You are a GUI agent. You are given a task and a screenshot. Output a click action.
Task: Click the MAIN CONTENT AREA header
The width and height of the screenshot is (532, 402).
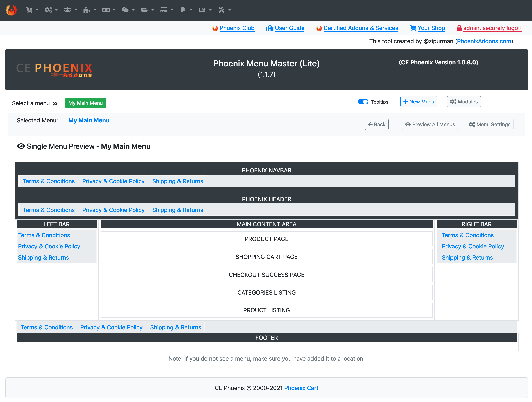click(266, 224)
